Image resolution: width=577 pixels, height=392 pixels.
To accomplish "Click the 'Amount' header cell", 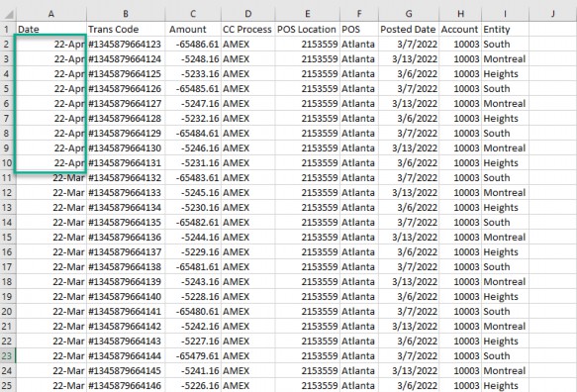I will coord(193,29).
